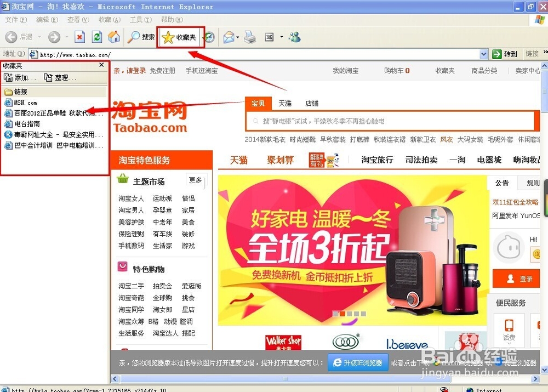Click the vertical scrollbar down arrow
548x392 pixels.
click(544, 370)
